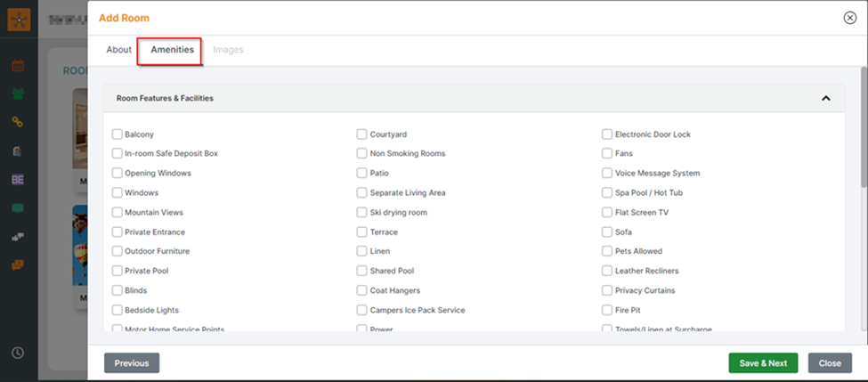Click the dialog's vertical scrollbar
This screenshot has height=382, width=868.
click(864, 134)
